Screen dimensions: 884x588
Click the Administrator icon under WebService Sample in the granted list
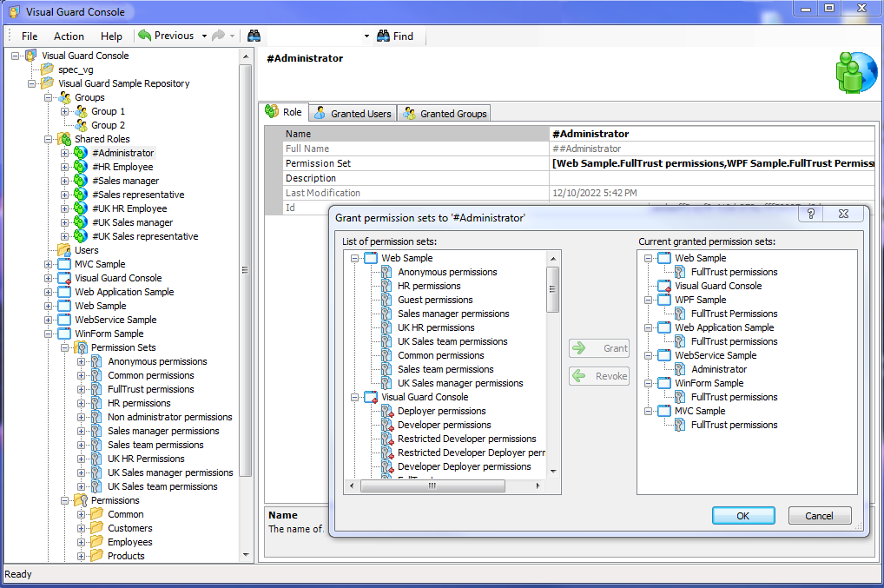coord(681,369)
